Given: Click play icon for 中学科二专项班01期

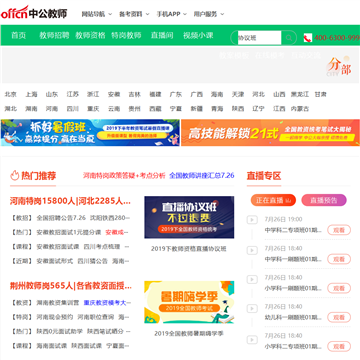Looking at the screenshot, I should tap(252, 220).
